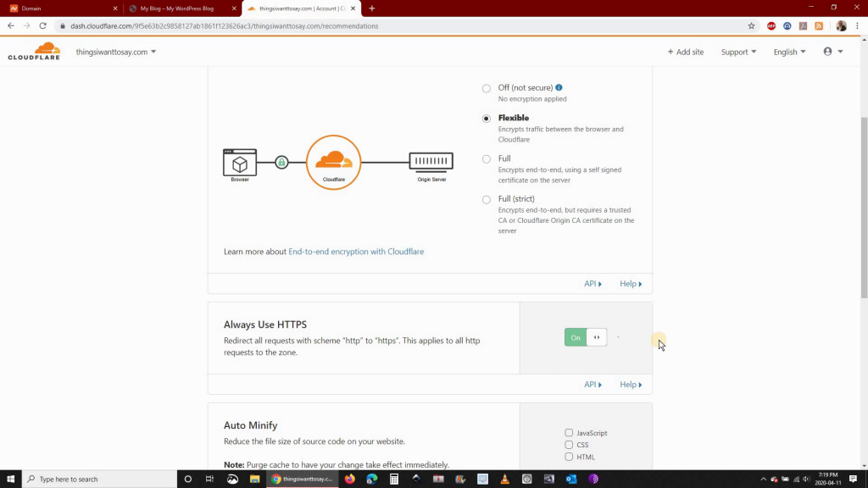The width and height of the screenshot is (868, 488).
Task: Open File Explorer from the taskbar
Action: tap(254, 480)
